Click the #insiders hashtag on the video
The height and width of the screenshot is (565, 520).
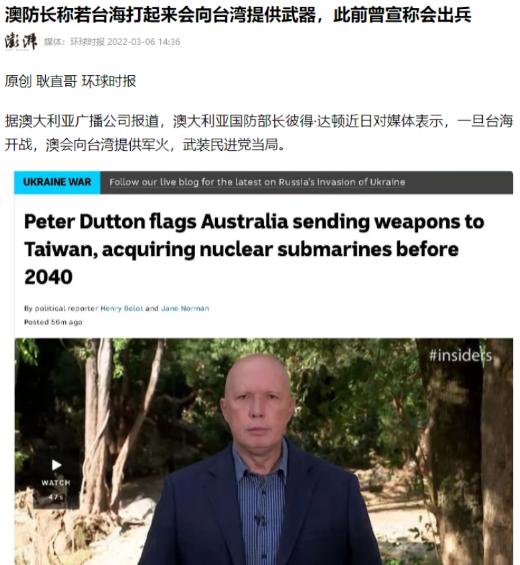pyautogui.click(x=460, y=356)
